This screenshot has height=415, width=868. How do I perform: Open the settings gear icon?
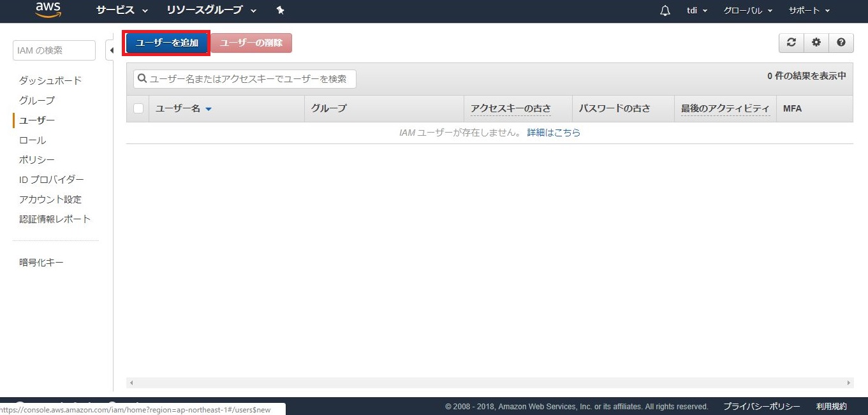pyautogui.click(x=816, y=43)
